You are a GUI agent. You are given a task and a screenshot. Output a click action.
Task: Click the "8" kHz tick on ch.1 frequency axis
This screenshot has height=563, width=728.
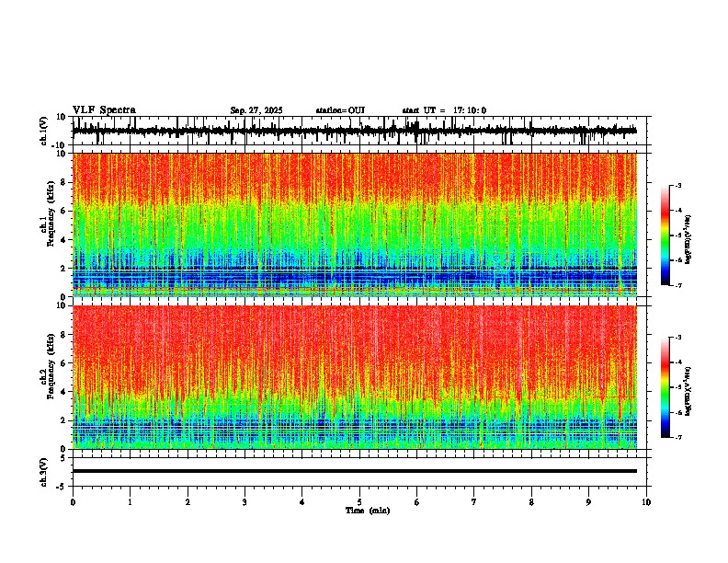tap(63, 182)
